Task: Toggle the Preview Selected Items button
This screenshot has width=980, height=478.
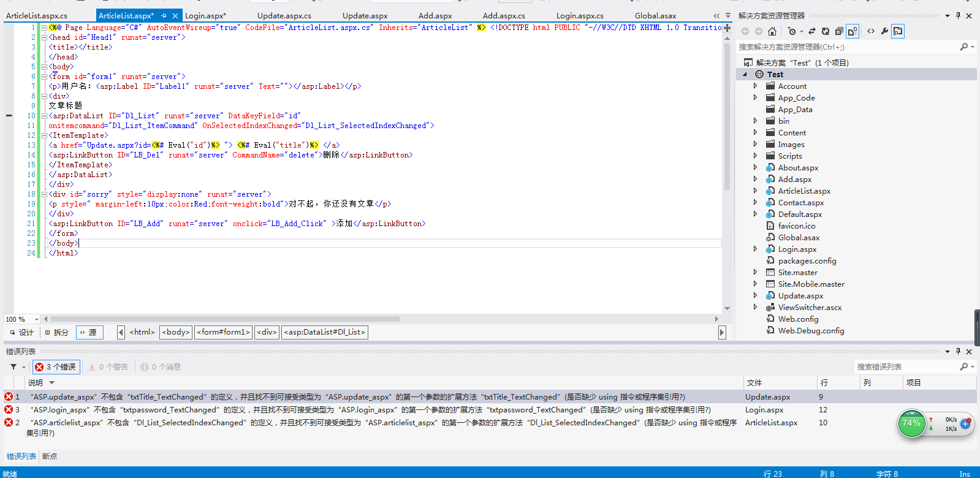Action: [x=898, y=31]
